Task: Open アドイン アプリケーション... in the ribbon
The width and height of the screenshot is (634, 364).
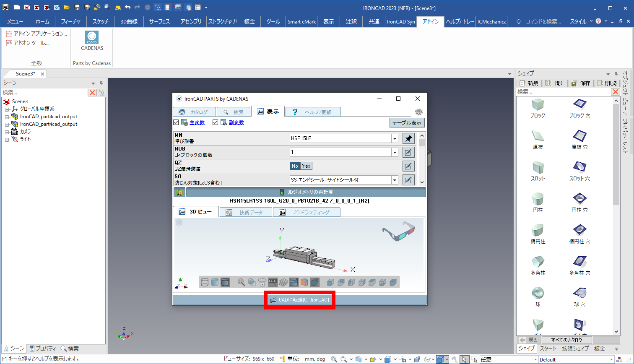Action: pyautogui.click(x=37, y=34)
